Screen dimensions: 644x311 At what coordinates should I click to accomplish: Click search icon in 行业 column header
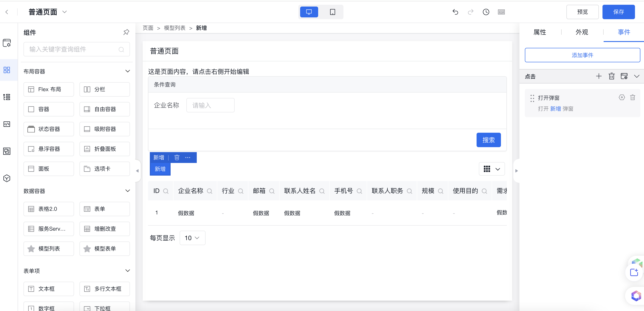[x=241, y=191]
